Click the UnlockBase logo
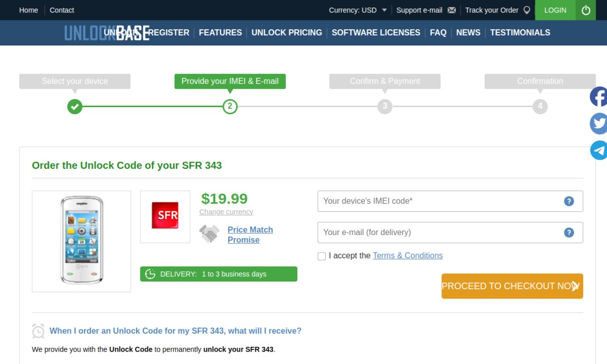607x364 pixels. [x=107, y=33]
